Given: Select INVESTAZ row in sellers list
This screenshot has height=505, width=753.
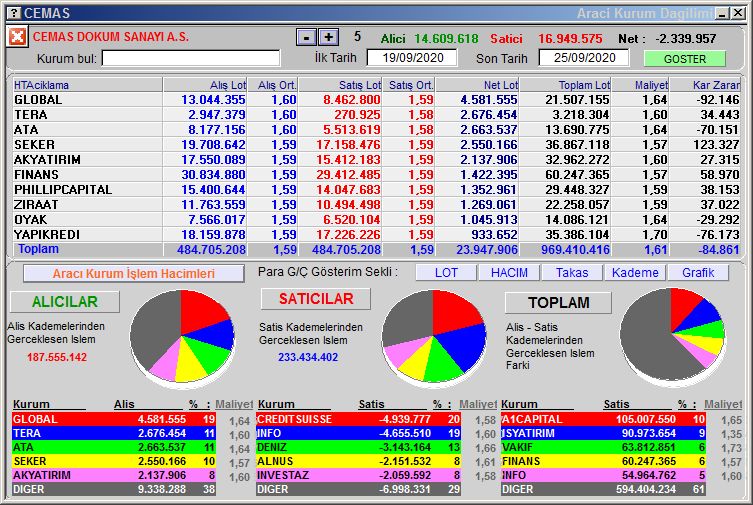Looking at the screenshot, I should tap(359, 475).
